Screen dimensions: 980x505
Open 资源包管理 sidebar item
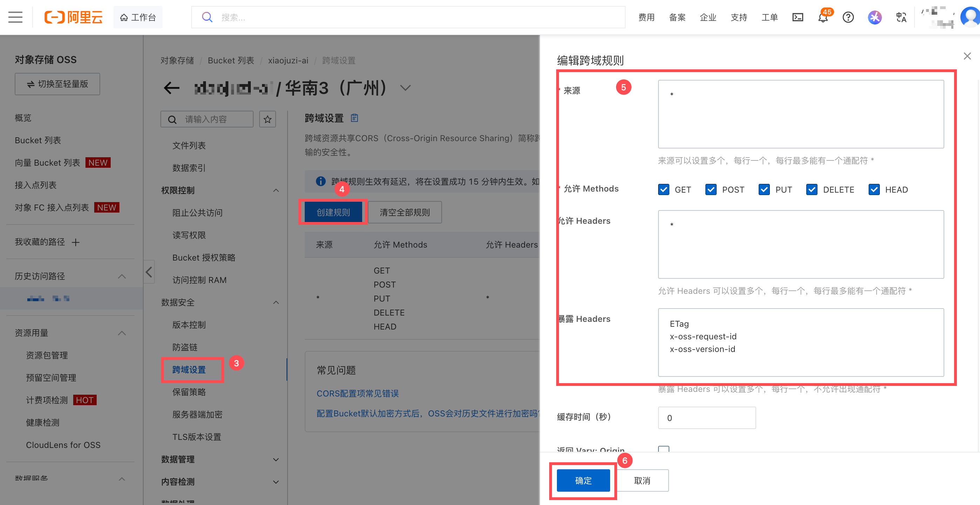point(47,355)
